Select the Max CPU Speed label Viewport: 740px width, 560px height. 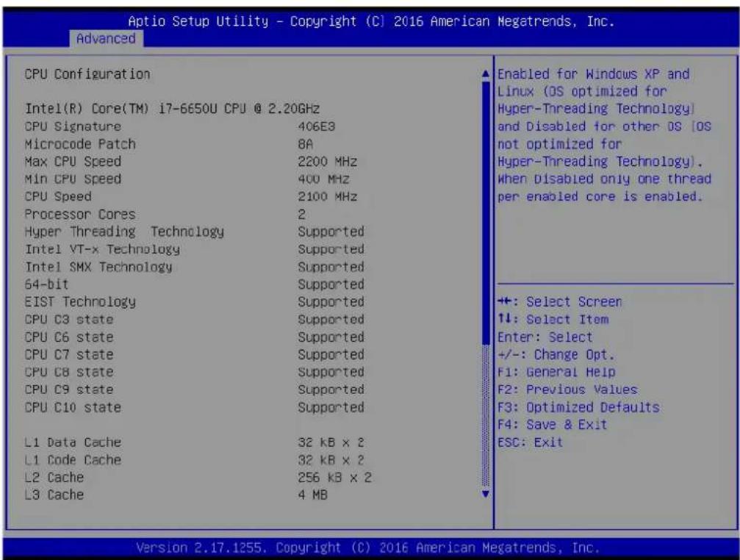(x=73, y=162)
